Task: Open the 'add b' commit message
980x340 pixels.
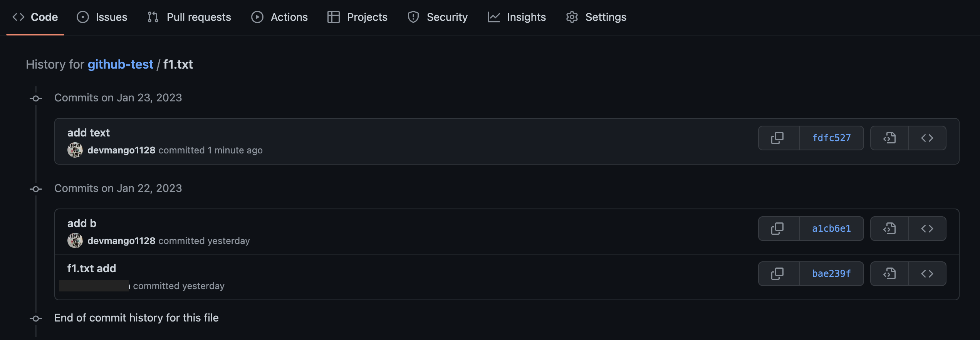Action: coord(82,223)
